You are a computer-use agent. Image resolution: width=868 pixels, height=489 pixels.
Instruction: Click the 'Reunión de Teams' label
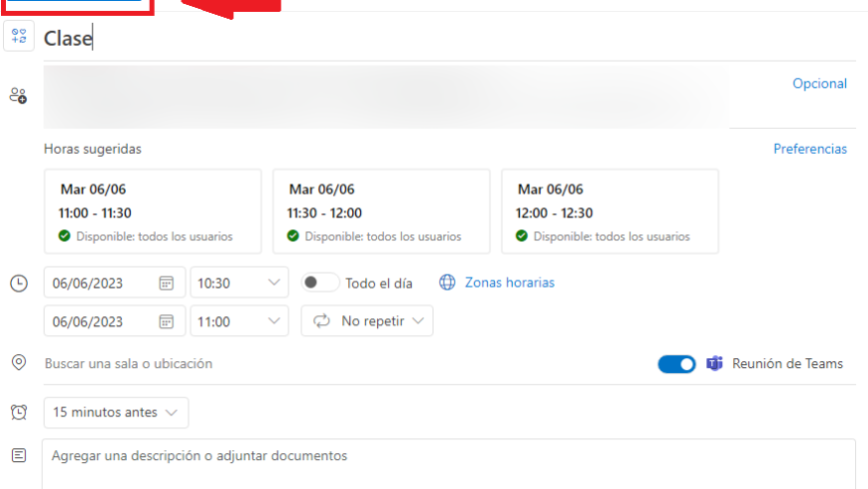tap(787, 364)
